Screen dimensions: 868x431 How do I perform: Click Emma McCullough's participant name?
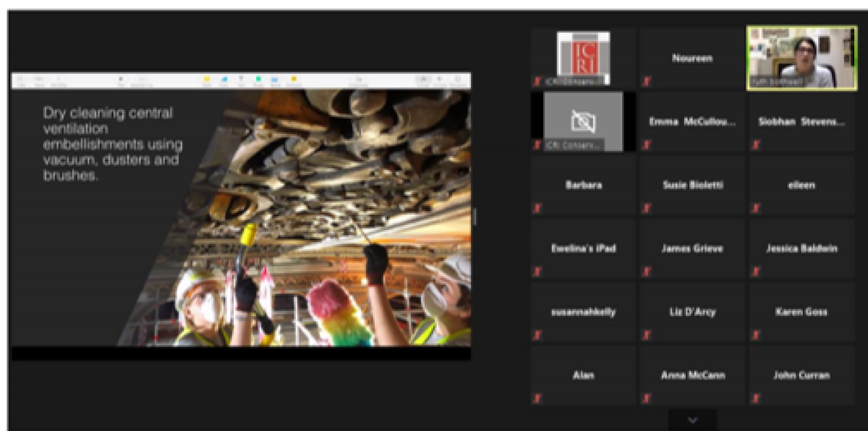point(692,122)
